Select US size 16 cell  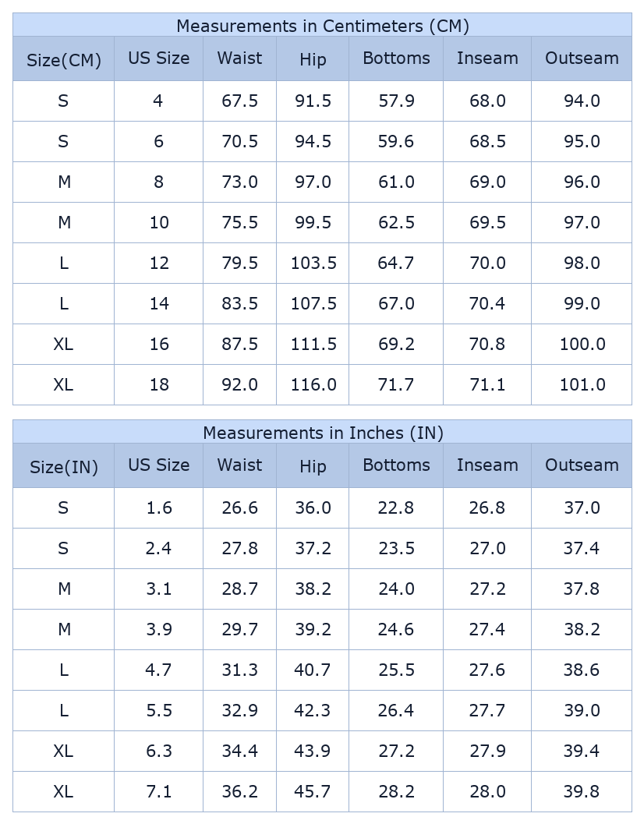tap(159, 345)
